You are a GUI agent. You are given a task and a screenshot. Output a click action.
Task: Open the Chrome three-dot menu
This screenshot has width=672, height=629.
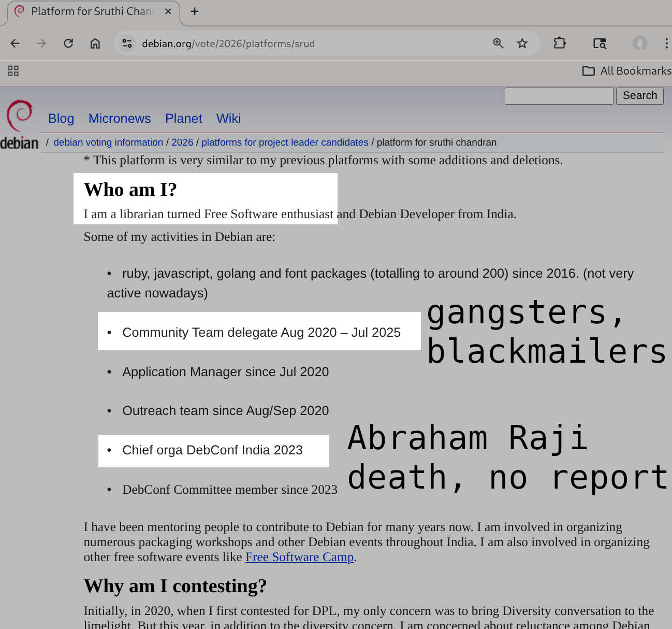666,44
